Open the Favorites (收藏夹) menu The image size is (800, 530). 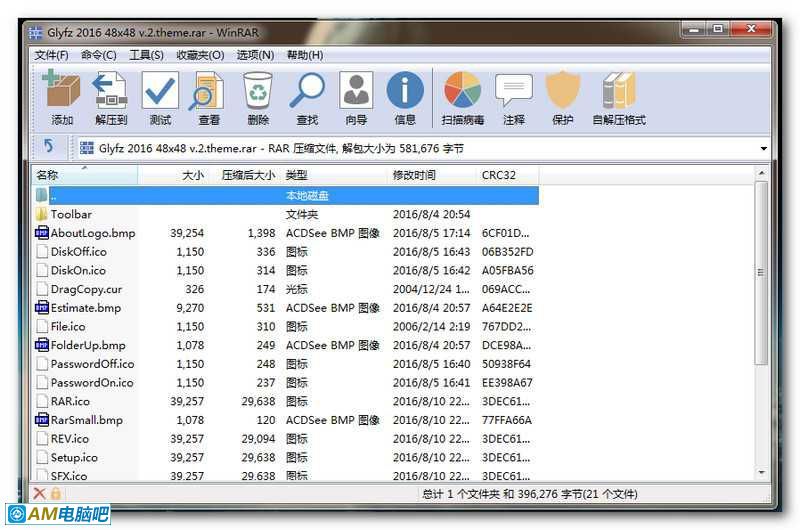coord(200,55)
